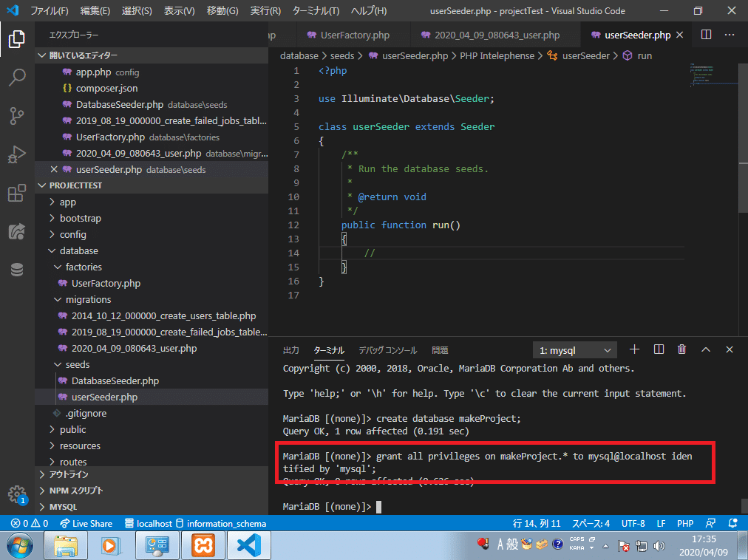Open DatabaseSeeder.php in seeds folder tree
The image size is (748, 560).
[x=115, y=380]
